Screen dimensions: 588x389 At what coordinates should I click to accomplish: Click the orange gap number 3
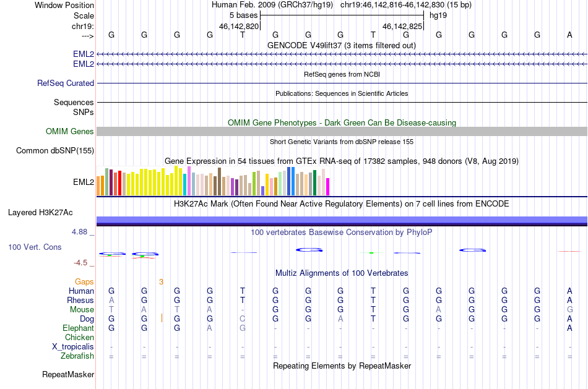pyautogui.click(x=162, y=282)
